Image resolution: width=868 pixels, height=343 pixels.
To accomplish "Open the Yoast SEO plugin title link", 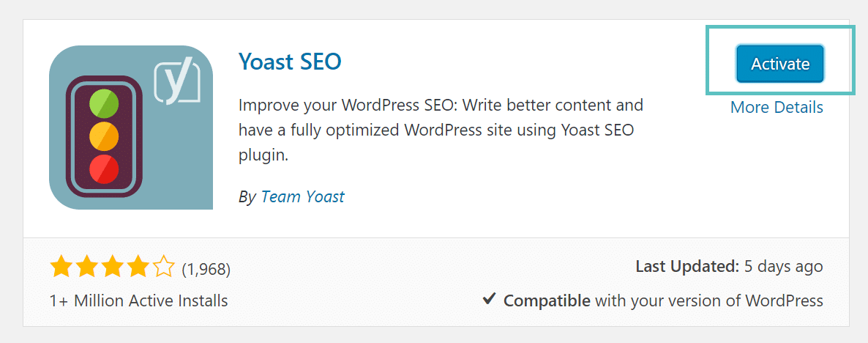I will pyautogui.click(x=290, y=62).
